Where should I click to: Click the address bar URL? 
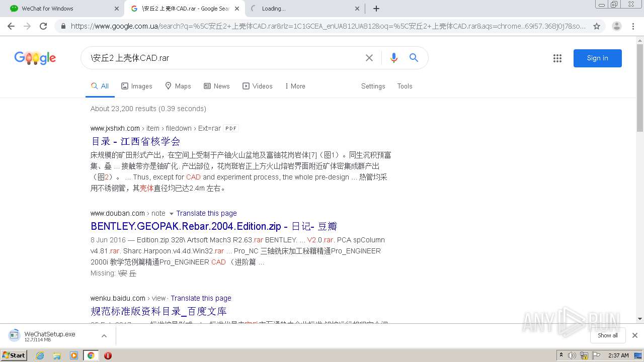328,26
